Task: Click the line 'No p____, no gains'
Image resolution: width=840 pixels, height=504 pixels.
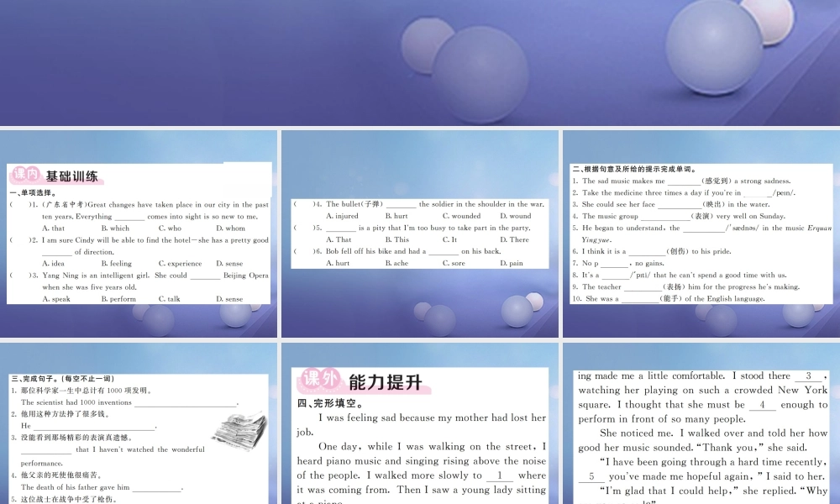Action: 618,264
